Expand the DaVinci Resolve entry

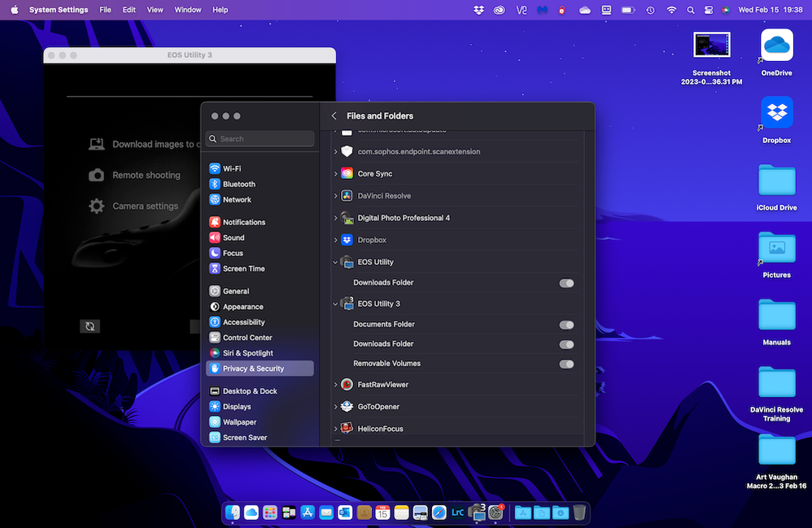pyautogui.click(x=336, y=196)
